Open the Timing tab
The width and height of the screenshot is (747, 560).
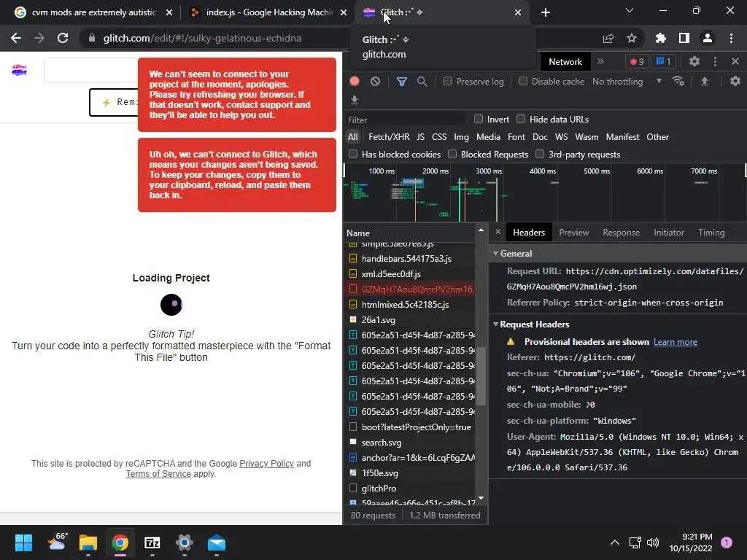(711, 233)
